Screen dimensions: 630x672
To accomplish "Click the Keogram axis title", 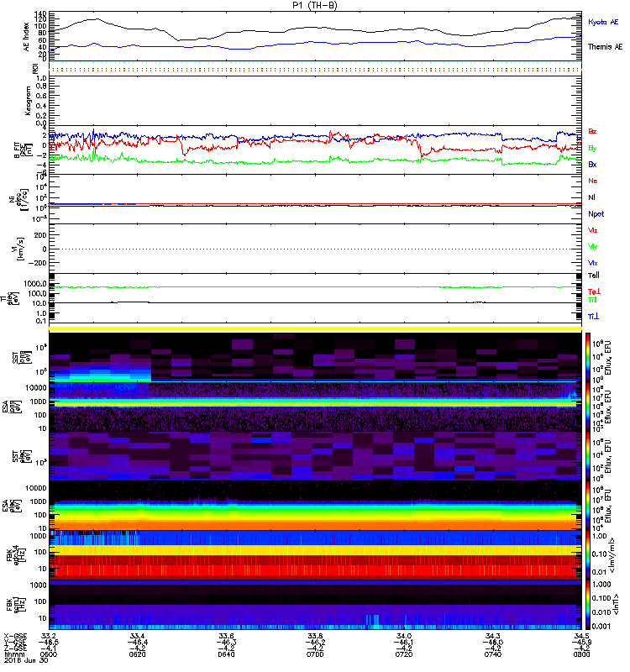I will (28, 101).
